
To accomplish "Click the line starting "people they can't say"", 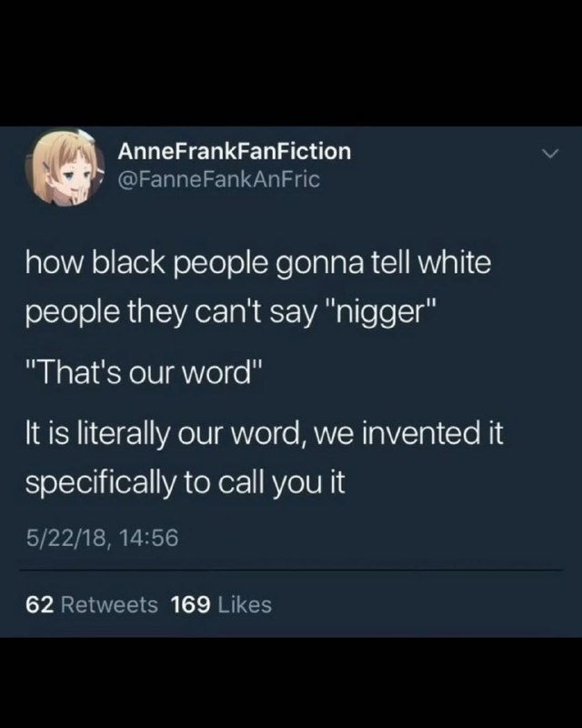I will [x=231, y=313].
